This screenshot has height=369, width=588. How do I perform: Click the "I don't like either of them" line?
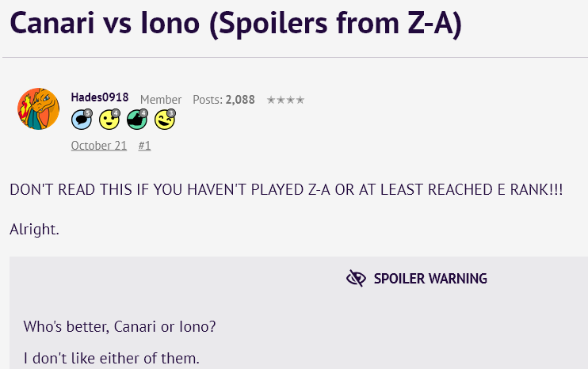coord(111,358)
